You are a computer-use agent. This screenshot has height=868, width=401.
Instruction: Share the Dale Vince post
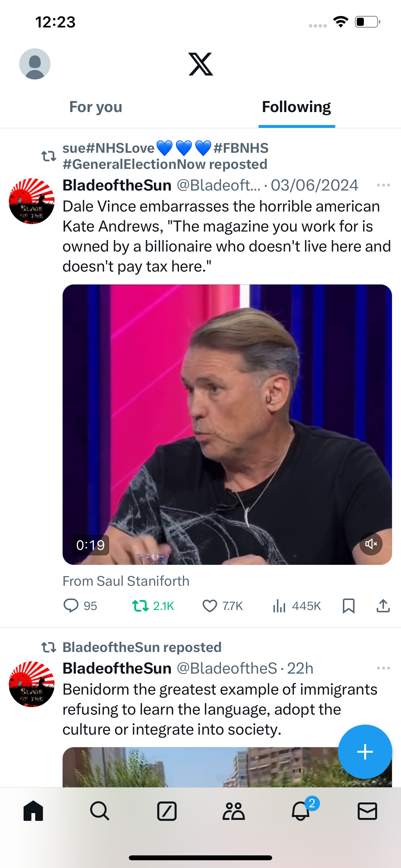pos(383,606)
